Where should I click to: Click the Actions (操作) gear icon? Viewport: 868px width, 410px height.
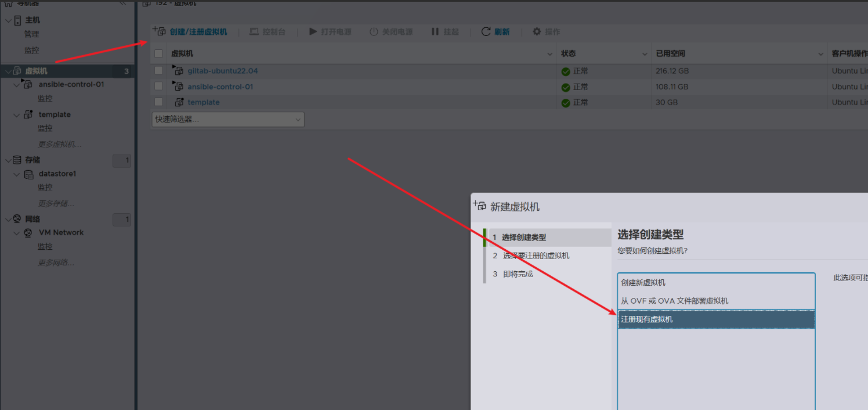click(537, 32)
